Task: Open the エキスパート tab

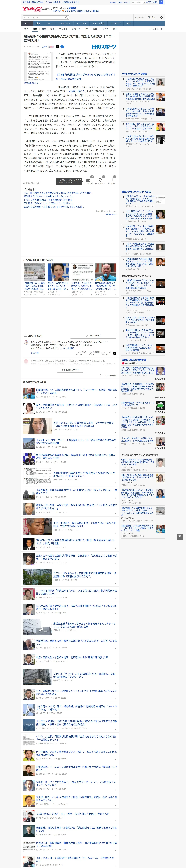Action: pos(64,24)
